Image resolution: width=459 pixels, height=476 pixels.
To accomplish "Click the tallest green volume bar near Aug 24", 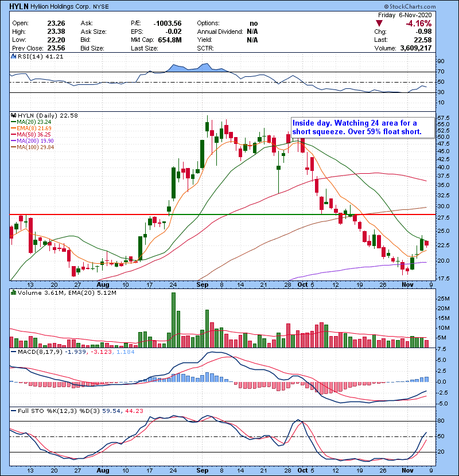I will point(173,320).
